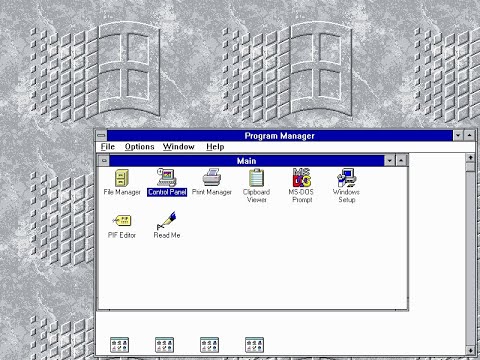This screenshot has height=360, width=480.
Task: Click the Print Manager printer icon
Action: pos(212,177)
